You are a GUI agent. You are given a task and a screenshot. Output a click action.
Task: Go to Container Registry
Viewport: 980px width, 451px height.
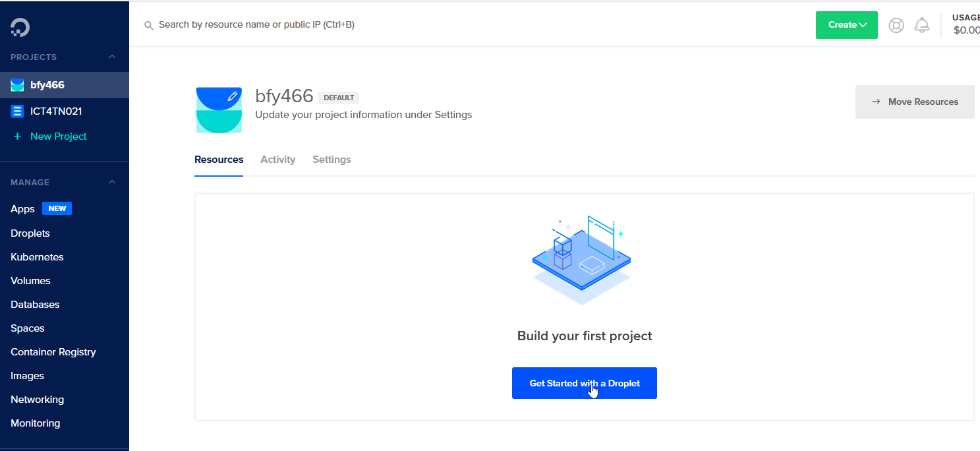[x=53, y=352]
